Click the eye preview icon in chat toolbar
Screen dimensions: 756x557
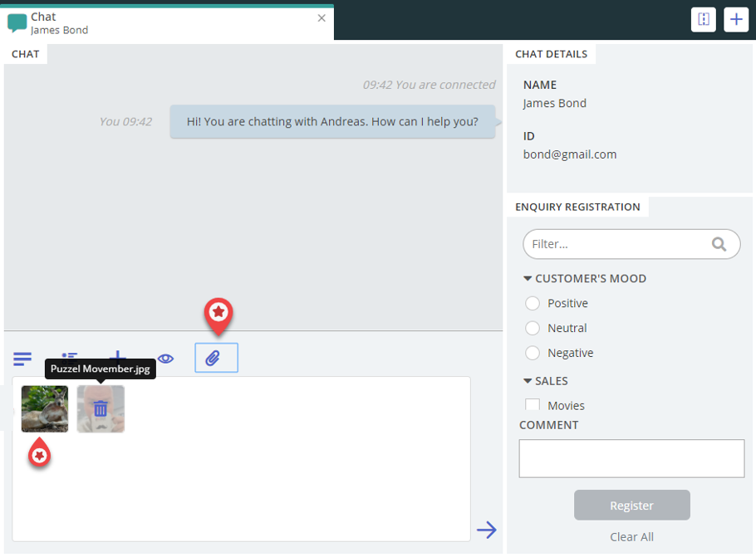tap(166, 359)
